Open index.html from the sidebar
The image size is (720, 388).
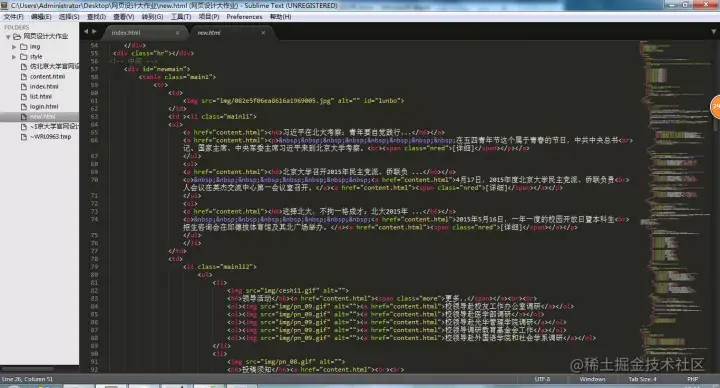(44, 87)
